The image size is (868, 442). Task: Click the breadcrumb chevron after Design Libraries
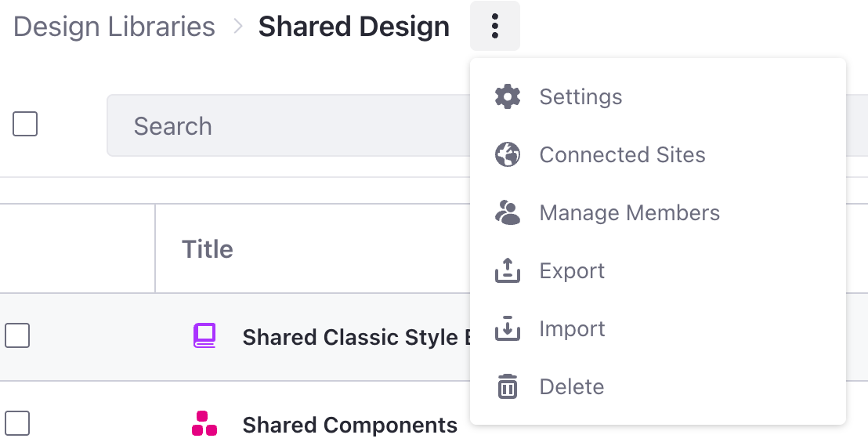pyautogui.click(x=238, y=26)
